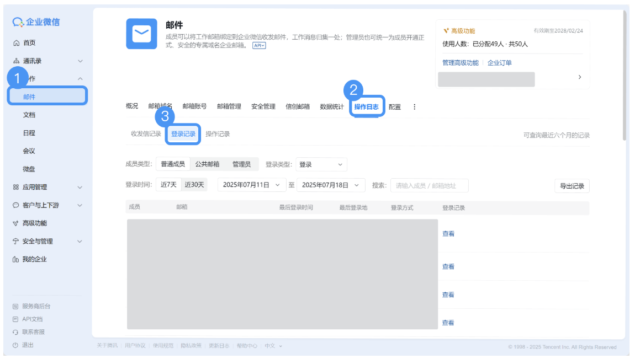Open 邮件 in sidebar
This screenshot has height=364, width=635.
coord(47,97)
